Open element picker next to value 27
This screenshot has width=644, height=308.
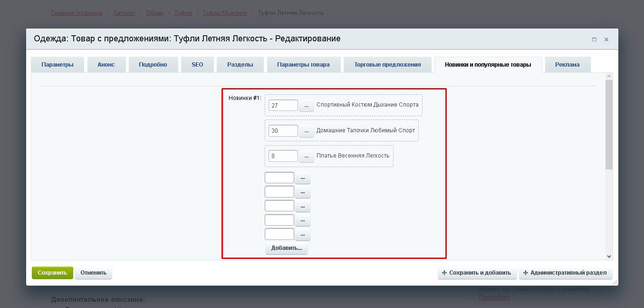307,105
